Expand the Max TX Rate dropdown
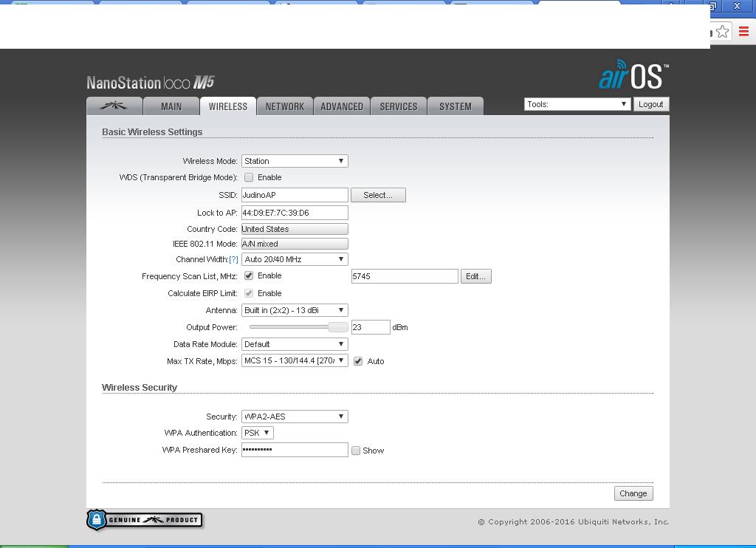 (x=295, y=361)
